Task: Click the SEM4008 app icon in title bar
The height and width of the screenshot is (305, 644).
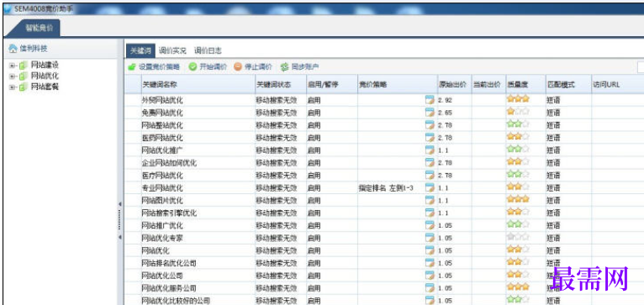Action: point(8,8)
